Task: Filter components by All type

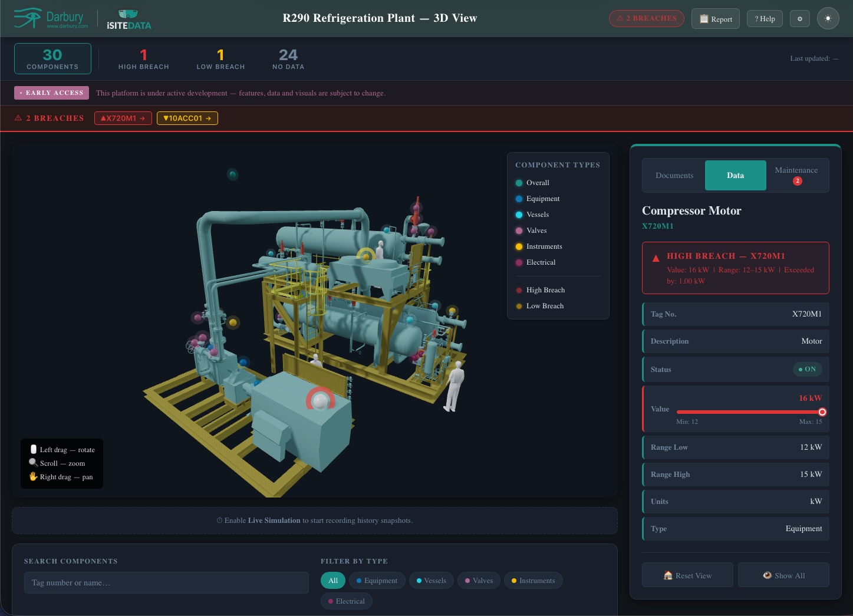Action: click(x=333, y=581)
